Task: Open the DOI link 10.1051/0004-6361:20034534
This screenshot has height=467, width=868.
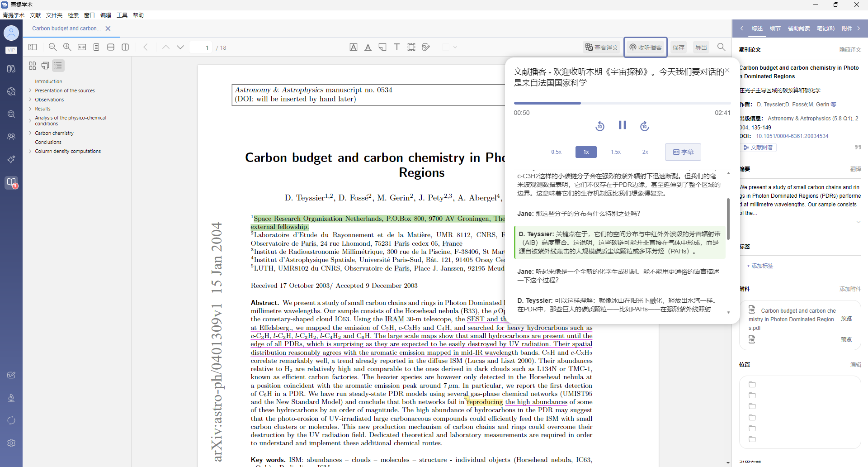Action: [x=792, y=136]
